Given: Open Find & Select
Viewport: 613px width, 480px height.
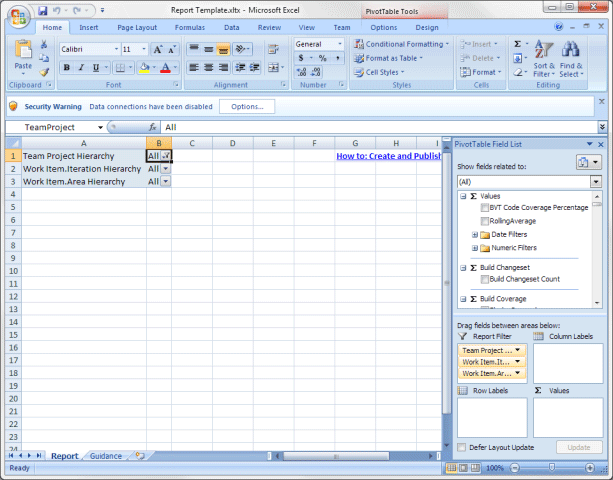Looking at the screenshot, I should click(x=571, y=59).
